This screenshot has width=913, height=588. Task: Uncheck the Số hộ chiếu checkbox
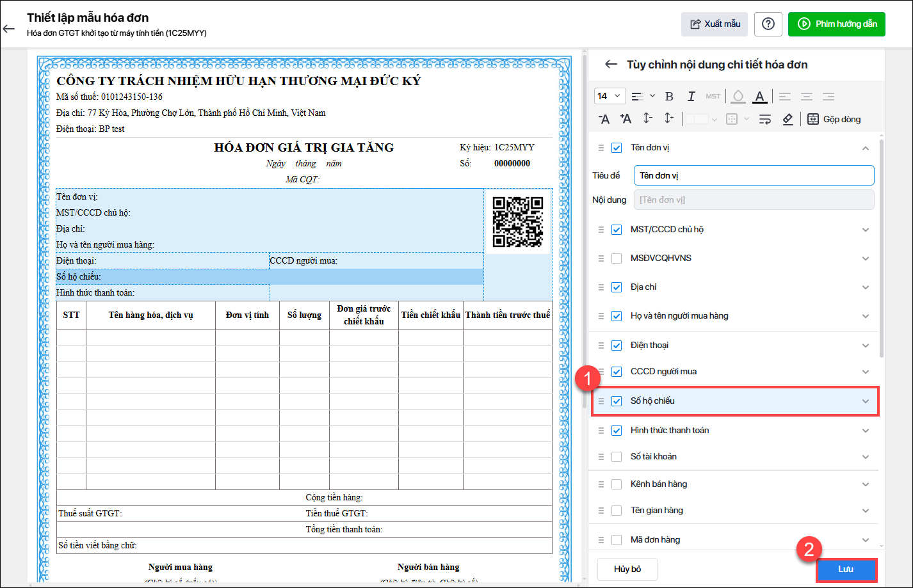[x=617, y=401]
